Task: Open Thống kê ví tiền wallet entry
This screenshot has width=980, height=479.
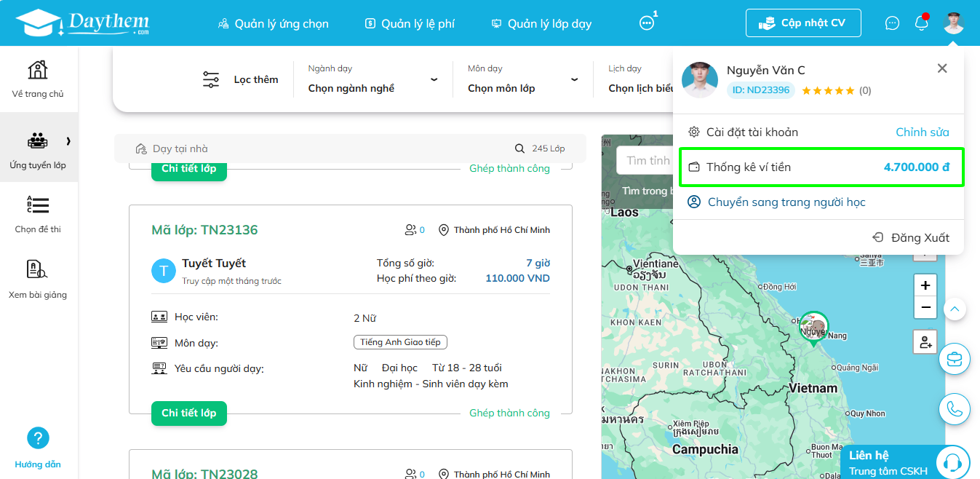Action: [x=818, y=167]
